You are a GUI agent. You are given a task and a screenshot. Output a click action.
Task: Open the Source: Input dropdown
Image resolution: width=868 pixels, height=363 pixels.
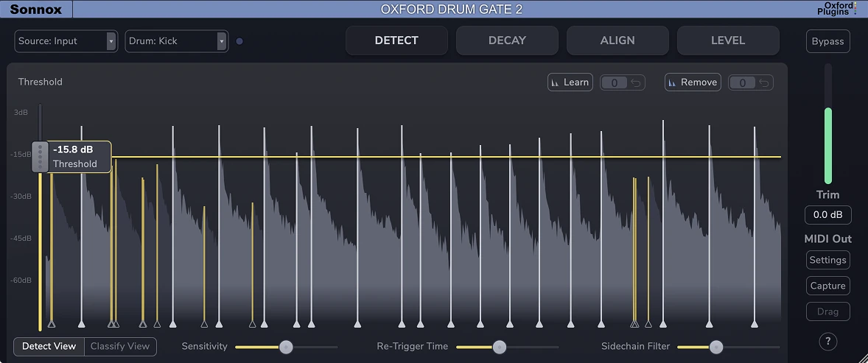click(66, 41)
